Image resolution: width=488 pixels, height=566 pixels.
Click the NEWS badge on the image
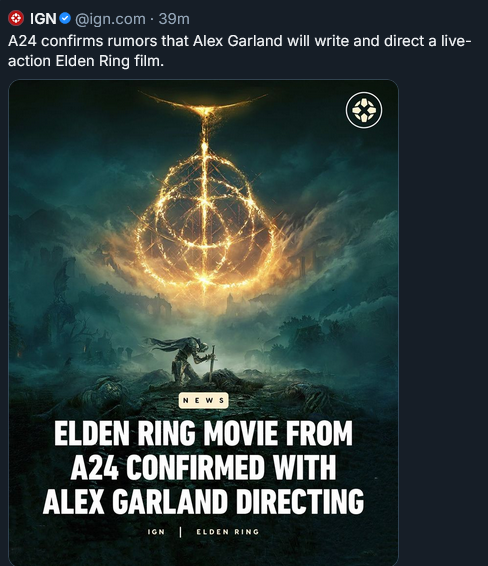pyautogui.click(x=204, y=400)
